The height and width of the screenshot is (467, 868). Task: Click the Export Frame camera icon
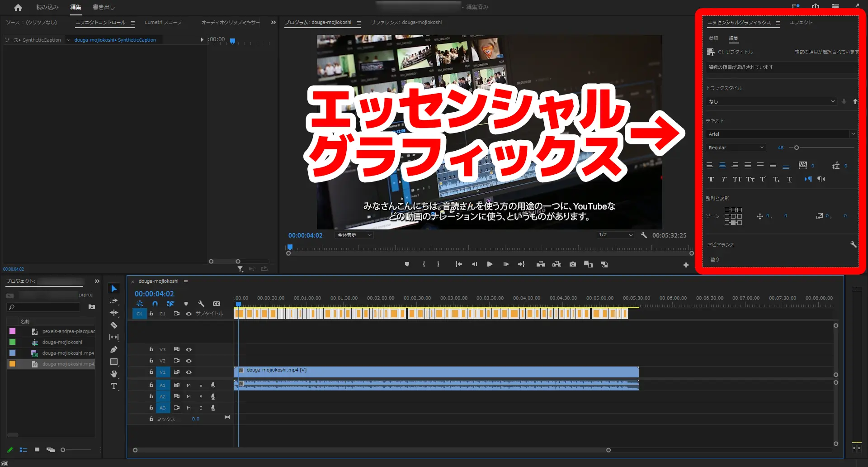[573, 264]
